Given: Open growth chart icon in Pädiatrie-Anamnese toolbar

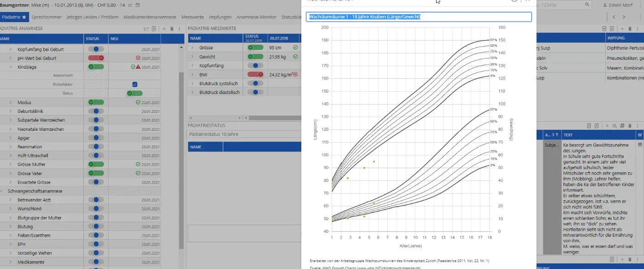Looking at the screenshot, I should 146,29.
